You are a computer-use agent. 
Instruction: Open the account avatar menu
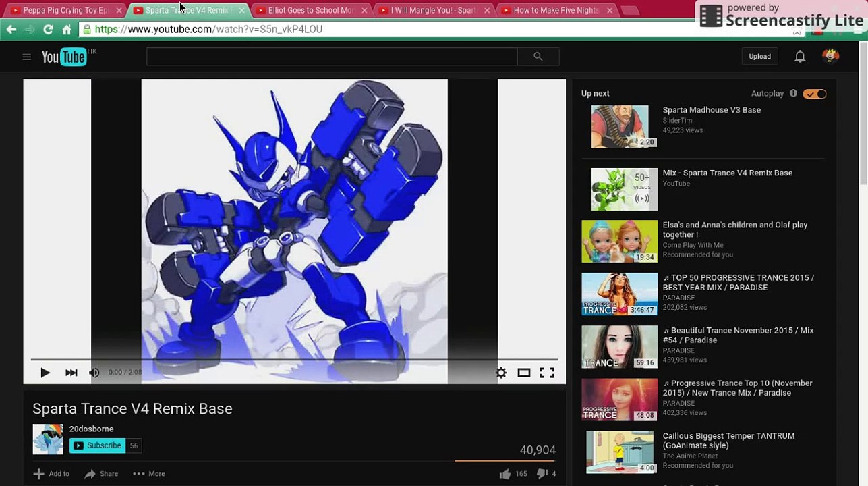(831, 56)
